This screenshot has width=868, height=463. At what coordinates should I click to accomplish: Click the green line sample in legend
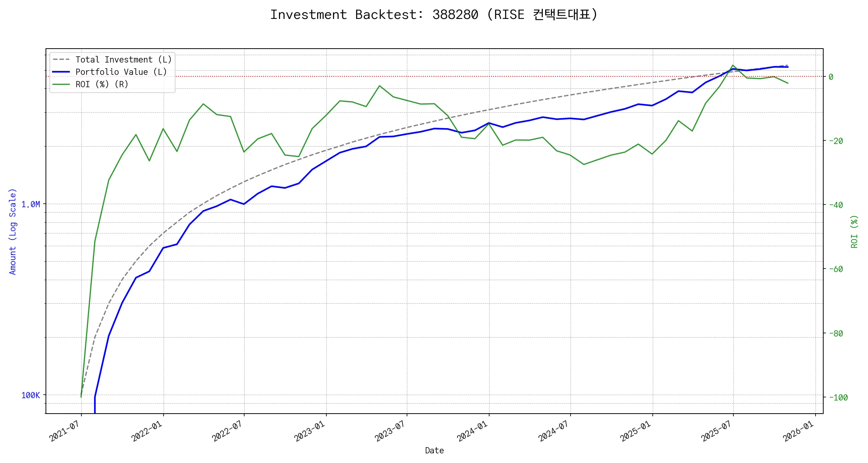click(61, 84)
